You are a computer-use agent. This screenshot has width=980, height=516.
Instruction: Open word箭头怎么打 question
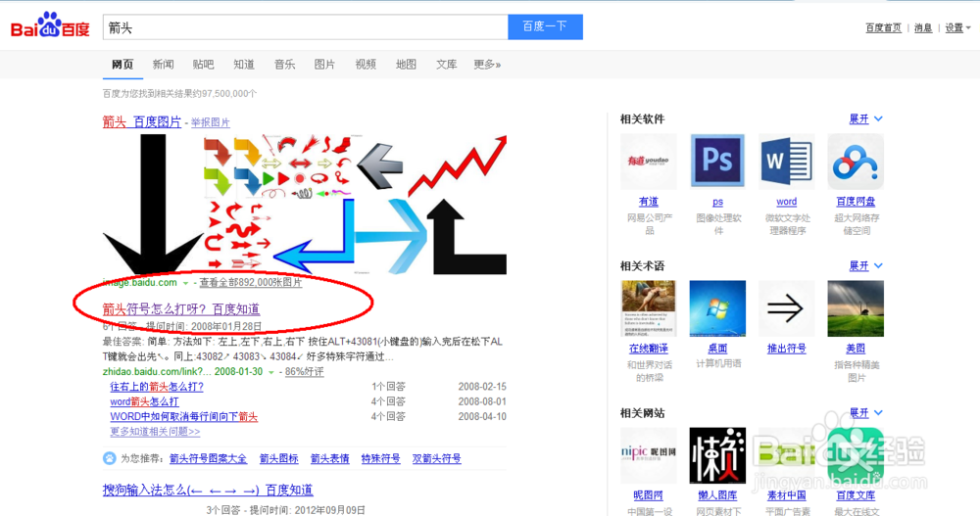(144, 401)
